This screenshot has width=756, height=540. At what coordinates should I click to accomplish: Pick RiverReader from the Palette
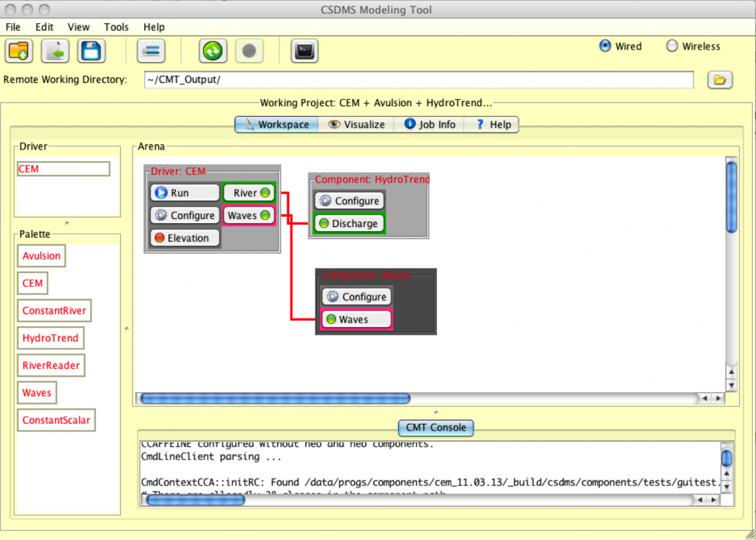(51, 365)
